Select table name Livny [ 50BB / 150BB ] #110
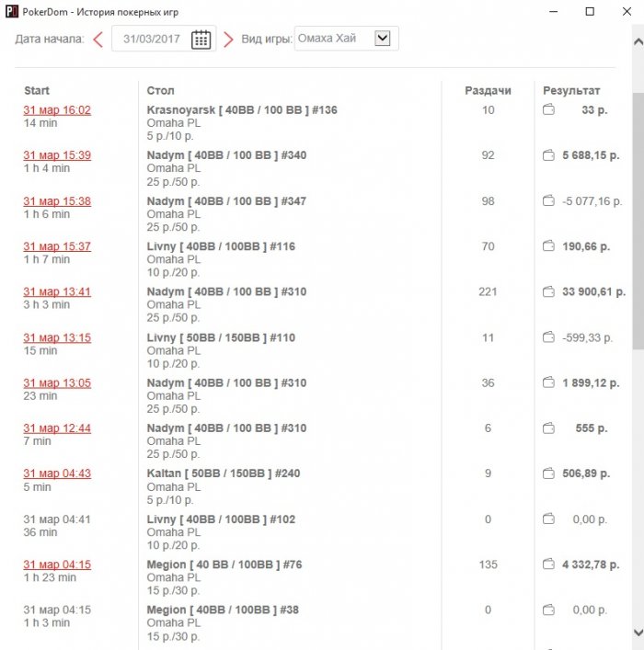 [x=221, y=337]
